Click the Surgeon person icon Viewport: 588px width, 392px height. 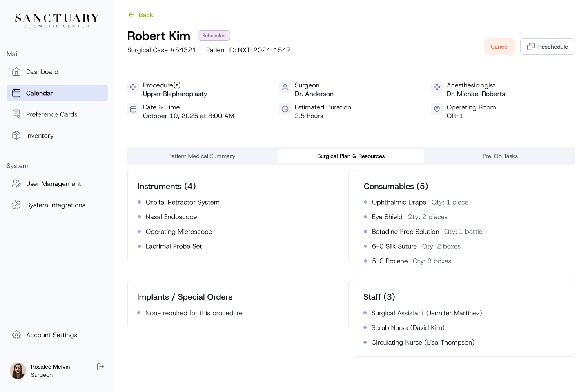(x=285, y=87)
